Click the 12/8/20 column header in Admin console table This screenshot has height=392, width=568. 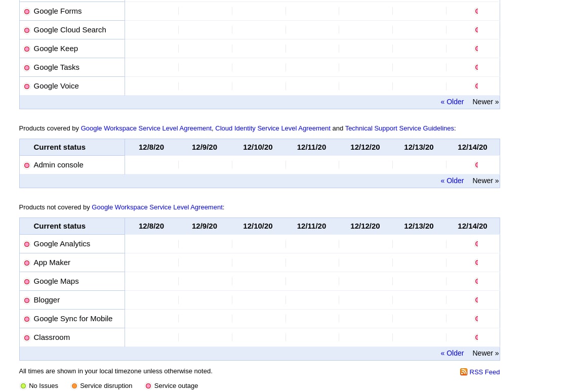pyautogui.click(x=151, y=147)
